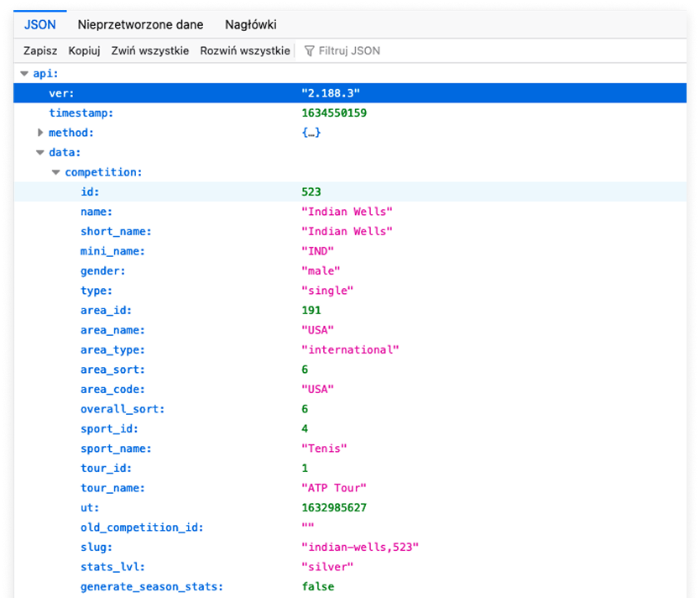Select the old_competition_id key
700x598 pixels.
point(142,527)
